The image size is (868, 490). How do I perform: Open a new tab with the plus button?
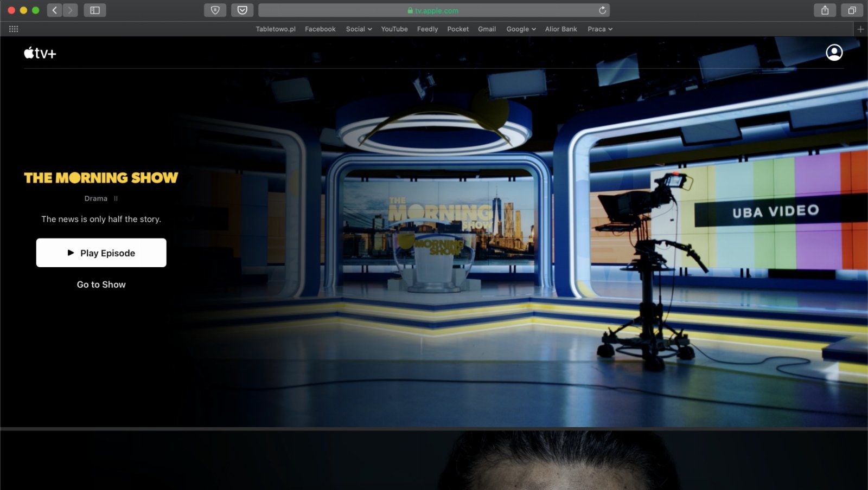coord(860,29)
